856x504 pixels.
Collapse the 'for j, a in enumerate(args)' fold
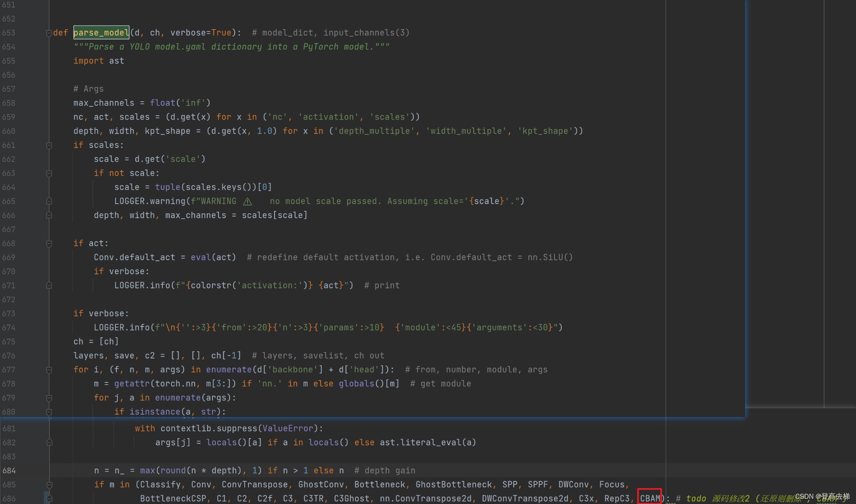tap(49, 398)
